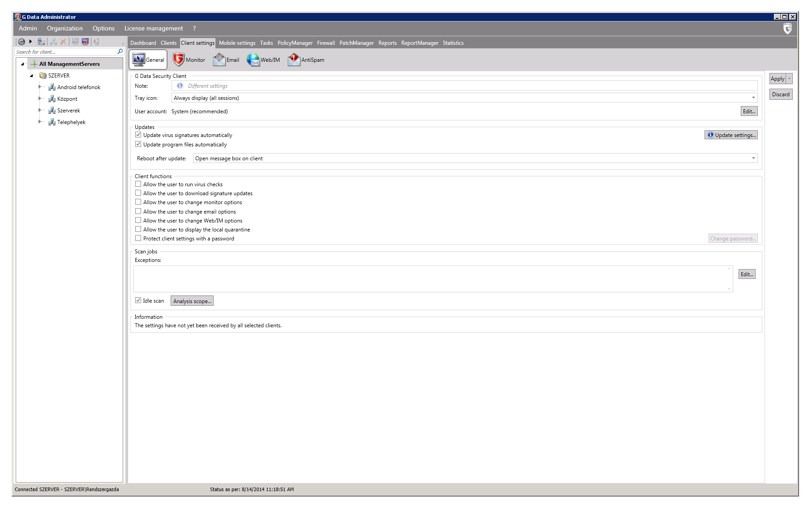Switch to the PatchManager tab
The height and width of the screenshot is (505, 812).
(357, 43)
